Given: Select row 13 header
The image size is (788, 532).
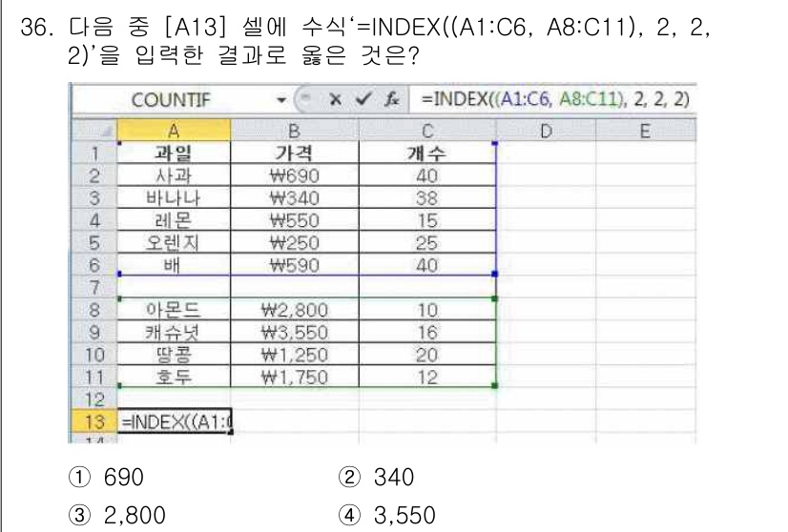Looking at the screenshot, I should click(x=94, y=421).
